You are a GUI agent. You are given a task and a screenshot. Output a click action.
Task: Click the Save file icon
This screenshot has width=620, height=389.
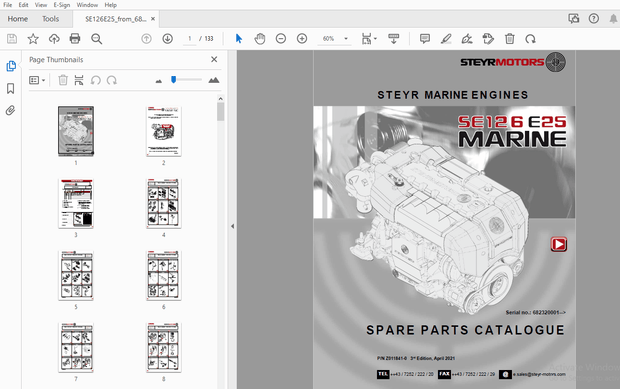[12, 38]
